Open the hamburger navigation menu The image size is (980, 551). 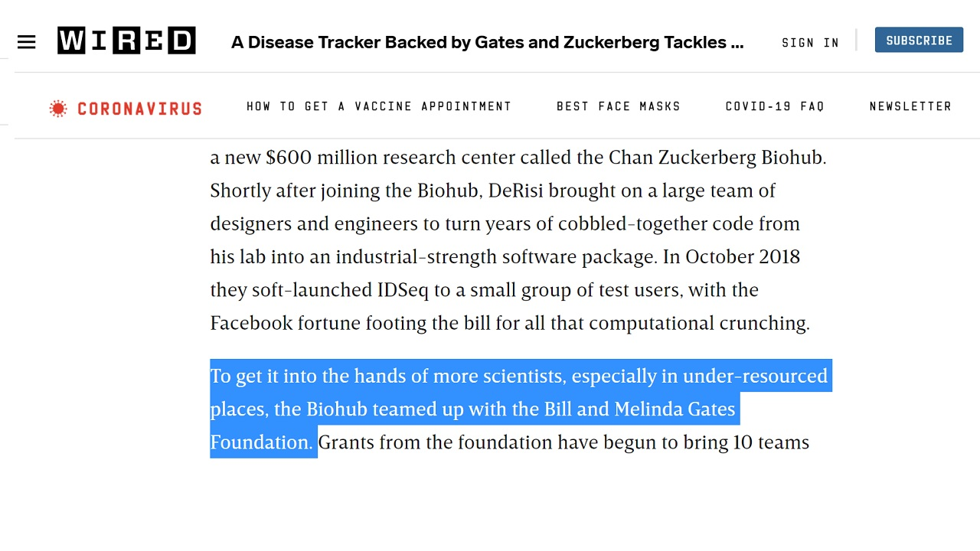point(27,42)
